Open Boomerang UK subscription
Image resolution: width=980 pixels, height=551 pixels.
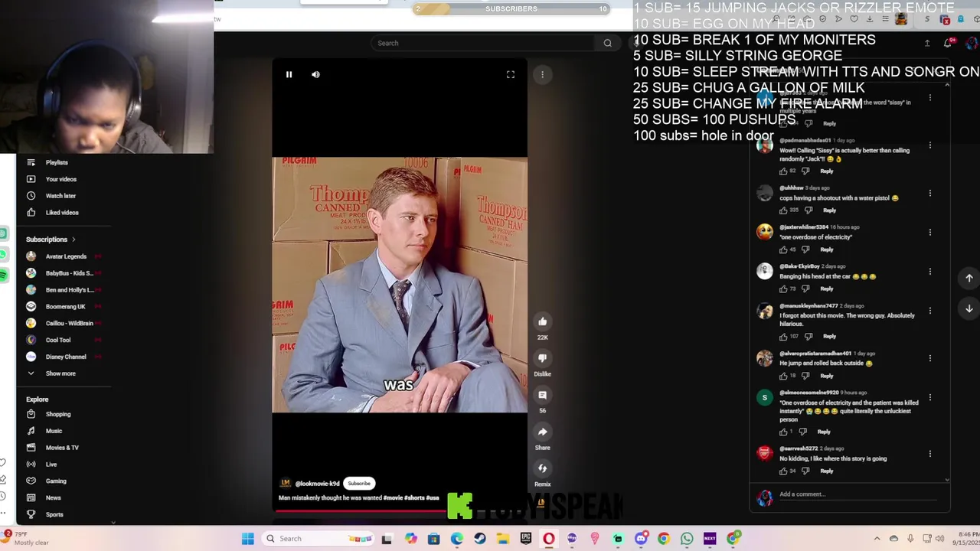click(x=65, y=307)
